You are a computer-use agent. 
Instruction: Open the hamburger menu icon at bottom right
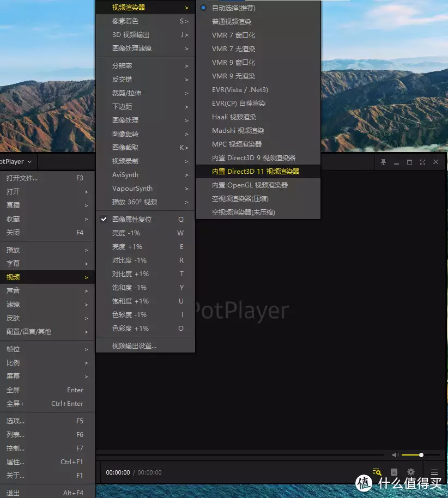(434, 472)
